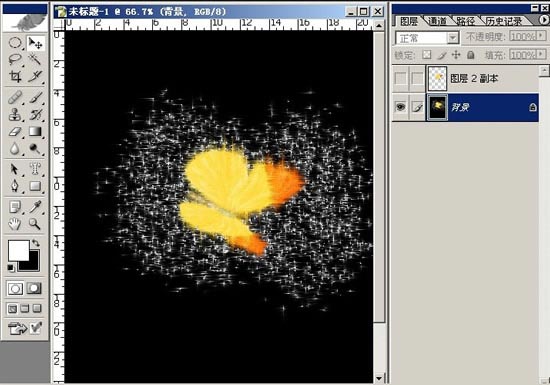This screenshot has width=550, height=385.
Task: Switch to the 通道 tab
Action: 437,21
